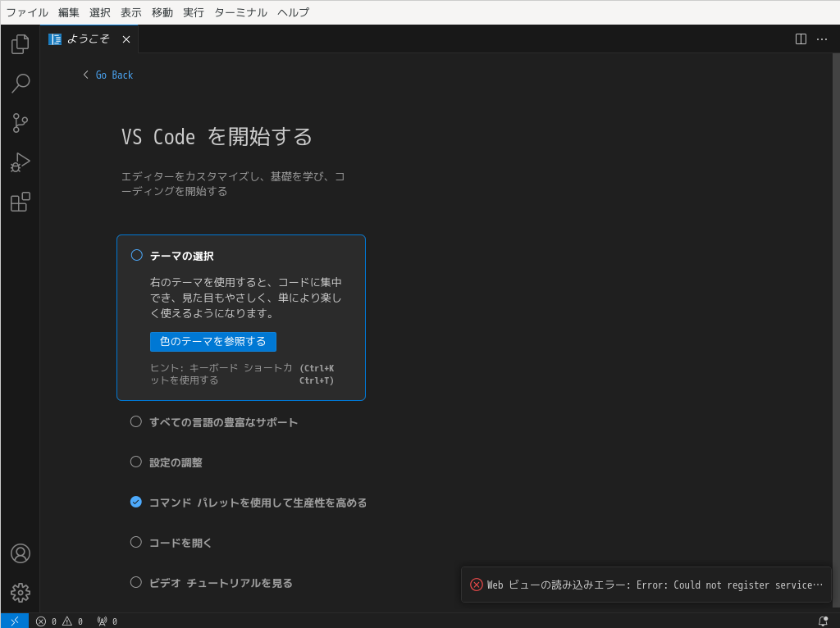This screenshot has width=840, height=628.
Task: Open the errors and warnings status item
Action: point(59,621)
